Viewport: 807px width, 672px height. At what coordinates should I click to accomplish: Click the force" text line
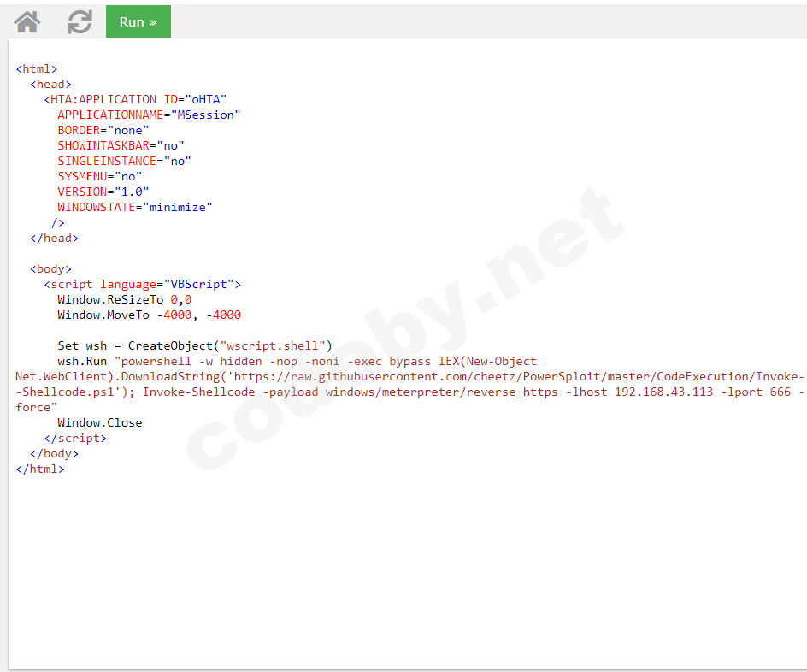tap(36, 408)
